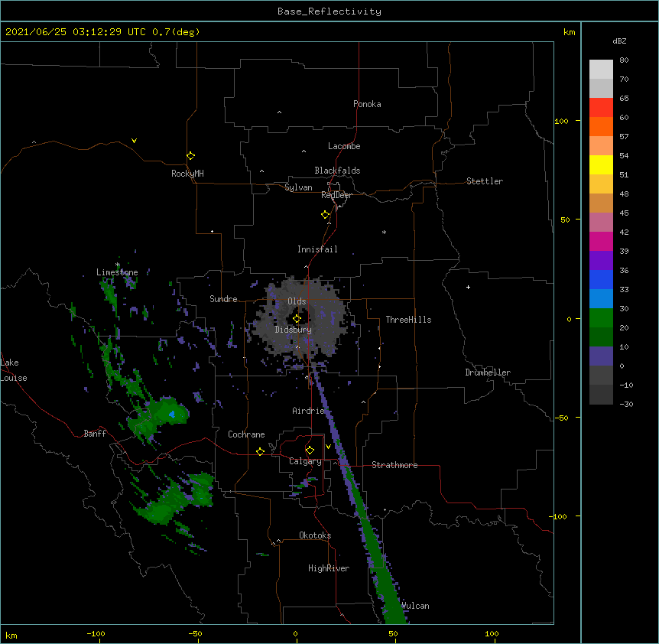The width and height of the screenshot is (659, 644).
Task: Click the dBZ legend heading
Action: 619,41
